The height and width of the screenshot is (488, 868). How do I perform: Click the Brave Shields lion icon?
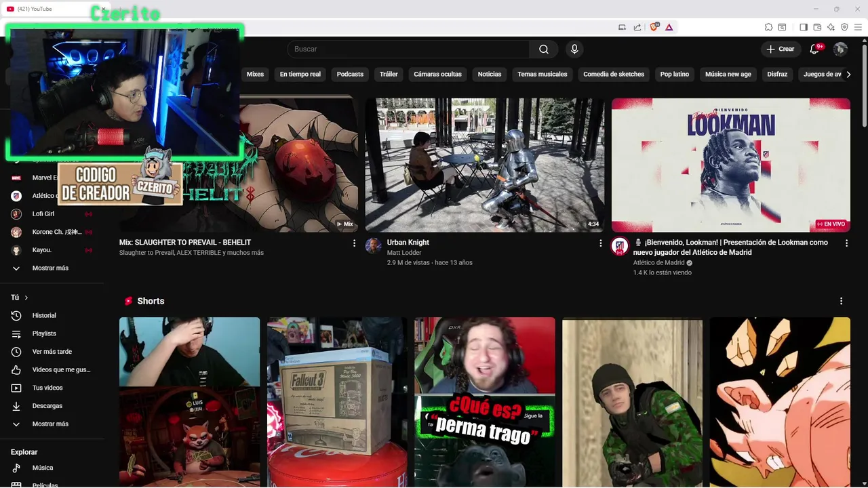pos(654,27)
